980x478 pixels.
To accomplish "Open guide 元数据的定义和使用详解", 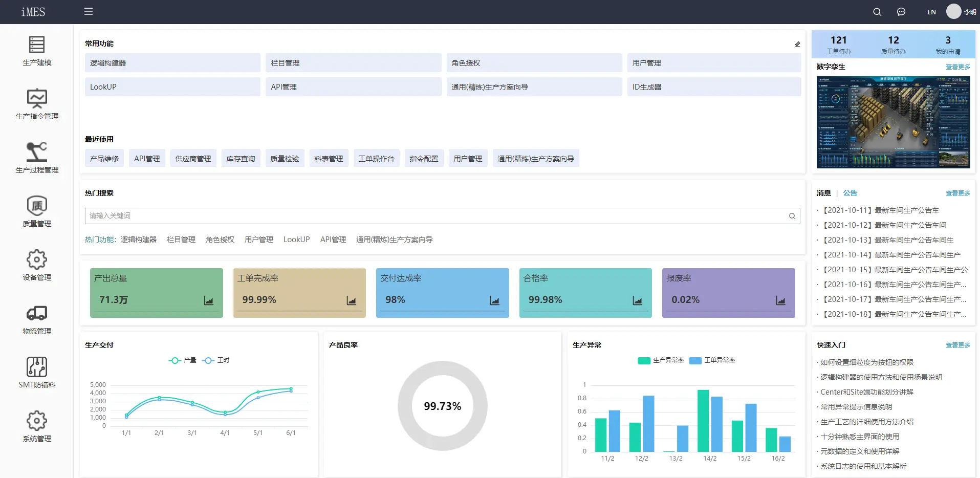I will tap(860, 451).
